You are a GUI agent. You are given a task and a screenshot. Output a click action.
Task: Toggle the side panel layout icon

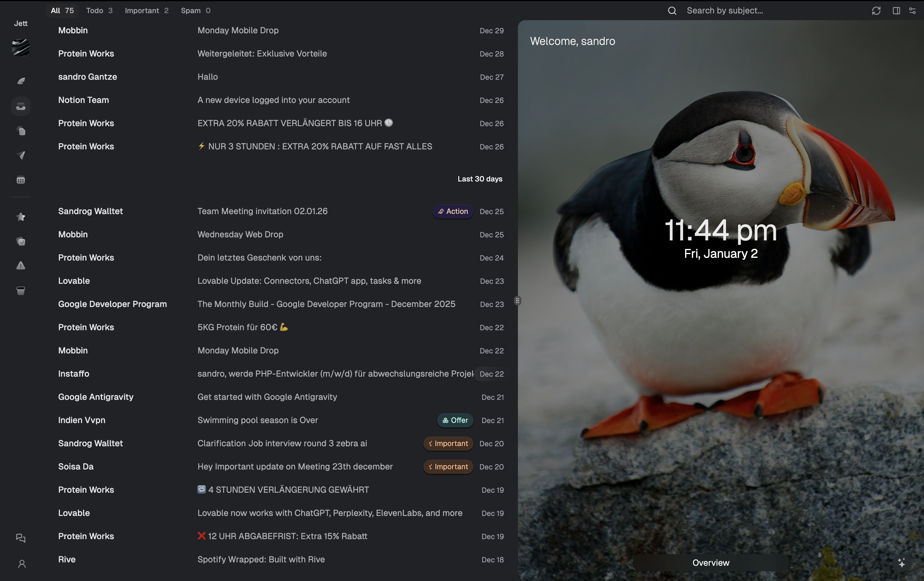[x=896, y=11]
